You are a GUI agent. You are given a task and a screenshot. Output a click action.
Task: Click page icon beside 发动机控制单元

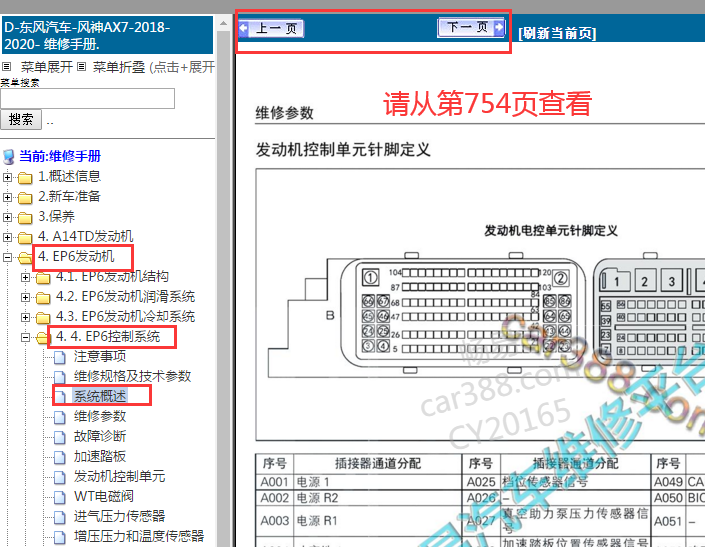click(x=60, y=477)
